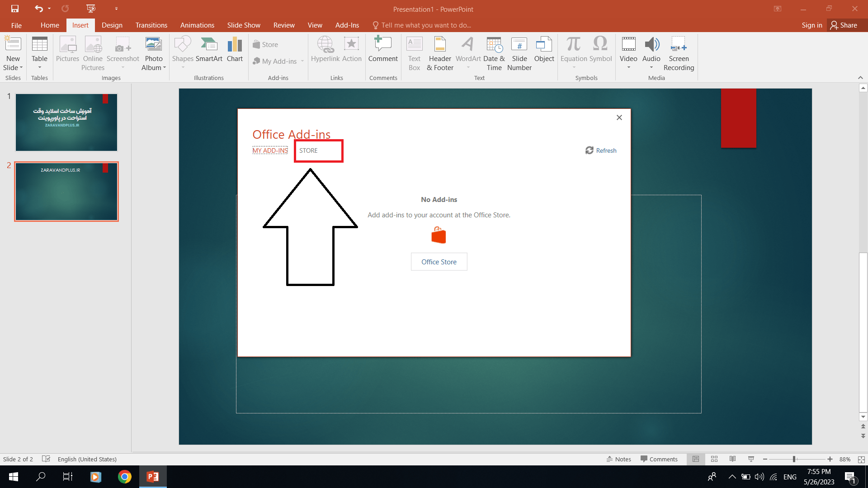
Task: Click zoom out minus button
Action: pos(765,459)
